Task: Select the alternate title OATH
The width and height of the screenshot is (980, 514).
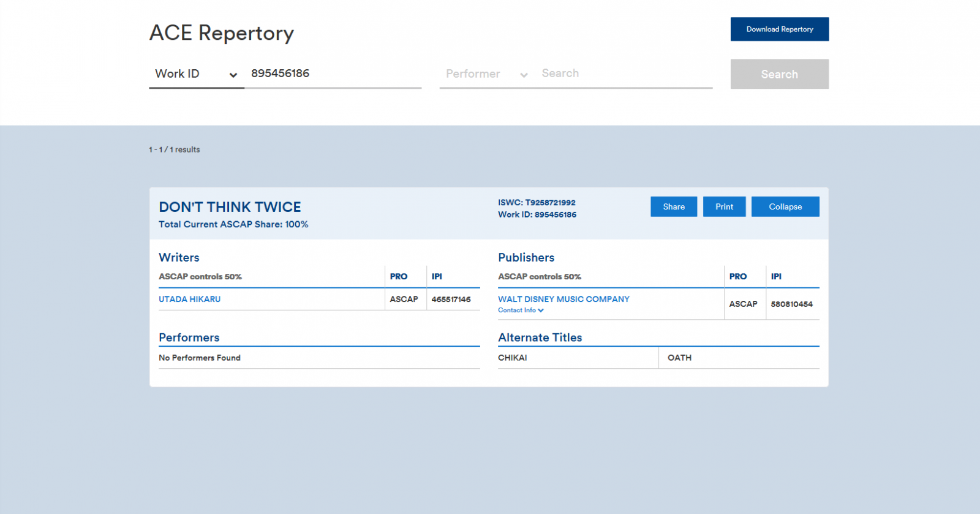Action: coord(679,358)
